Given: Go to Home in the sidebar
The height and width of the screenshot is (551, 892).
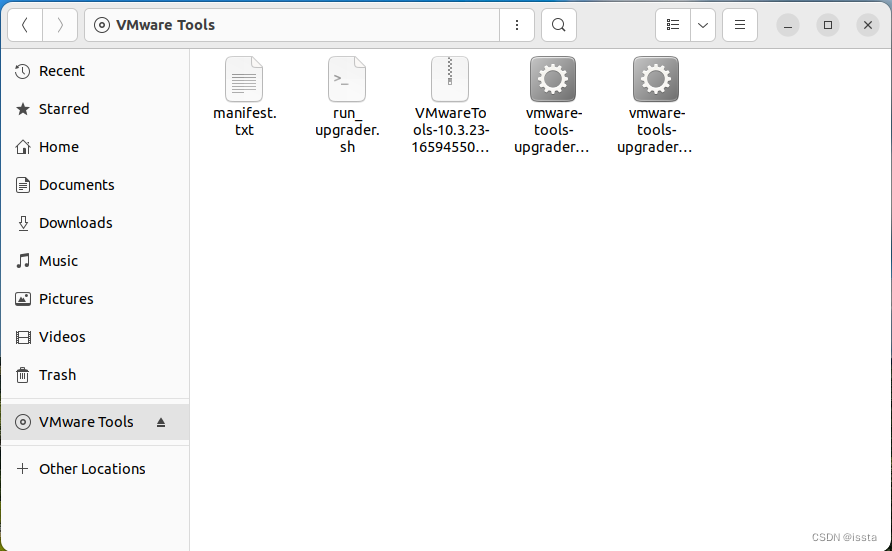Looking at the screenshot, I should pos(95,147).
